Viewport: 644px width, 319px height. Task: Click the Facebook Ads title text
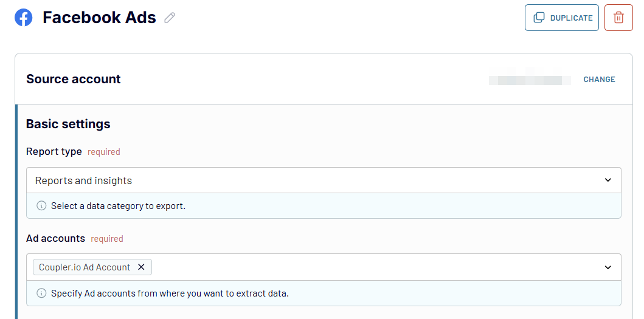(99, 18)
